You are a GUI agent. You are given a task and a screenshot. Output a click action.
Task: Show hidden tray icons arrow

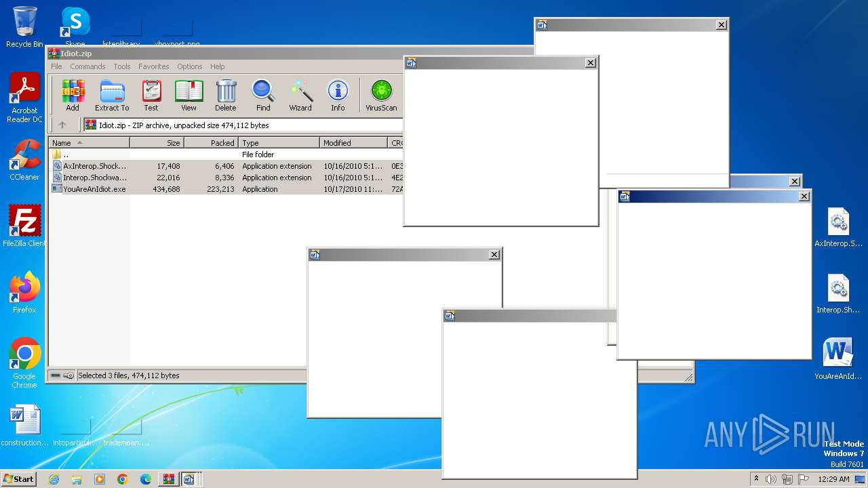[x=757, y=479]
